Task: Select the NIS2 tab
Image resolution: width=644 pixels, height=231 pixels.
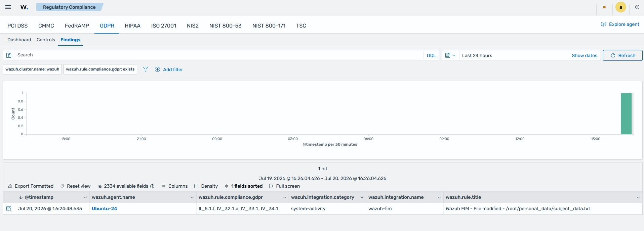Action: click(x=193, y=26)
